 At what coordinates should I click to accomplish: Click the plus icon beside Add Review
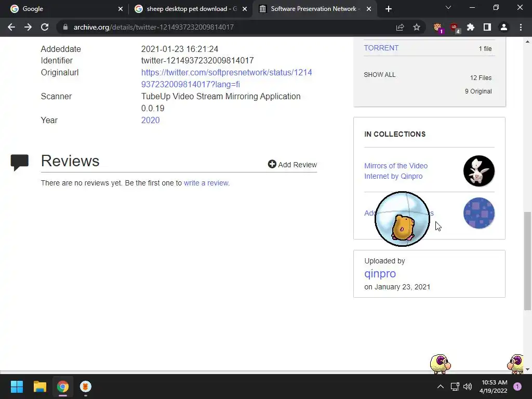(272, 164)
